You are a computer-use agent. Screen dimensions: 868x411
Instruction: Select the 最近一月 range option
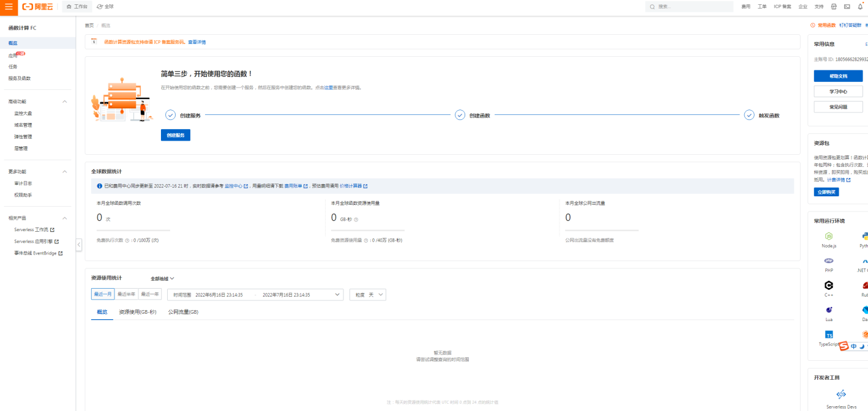(x=103, y=294)
